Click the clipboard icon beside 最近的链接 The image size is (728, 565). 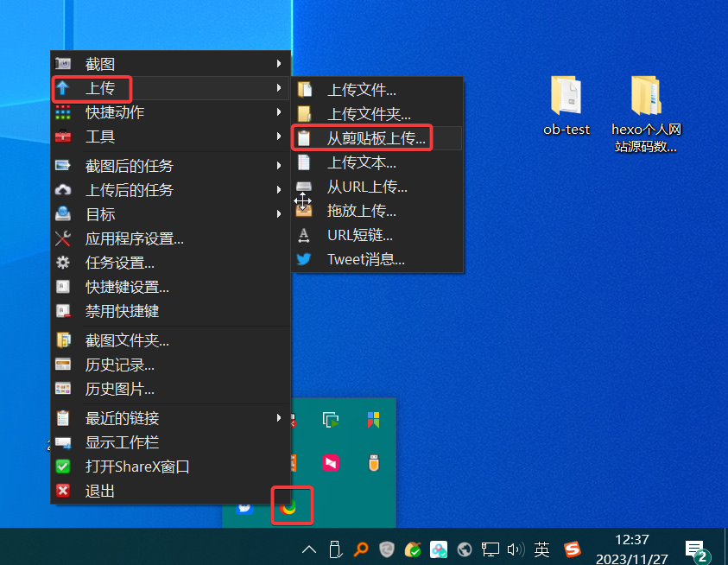point(63,418)
